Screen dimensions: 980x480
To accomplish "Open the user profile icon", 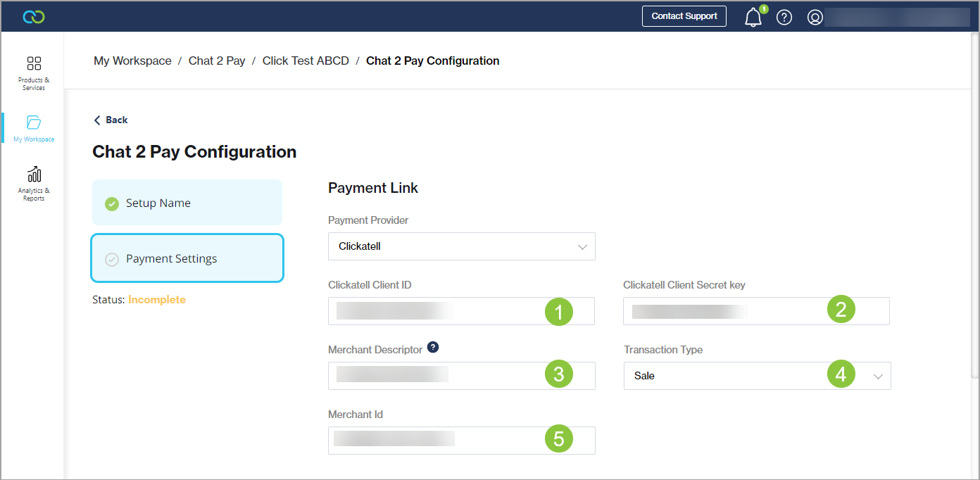I will (815, 18).
